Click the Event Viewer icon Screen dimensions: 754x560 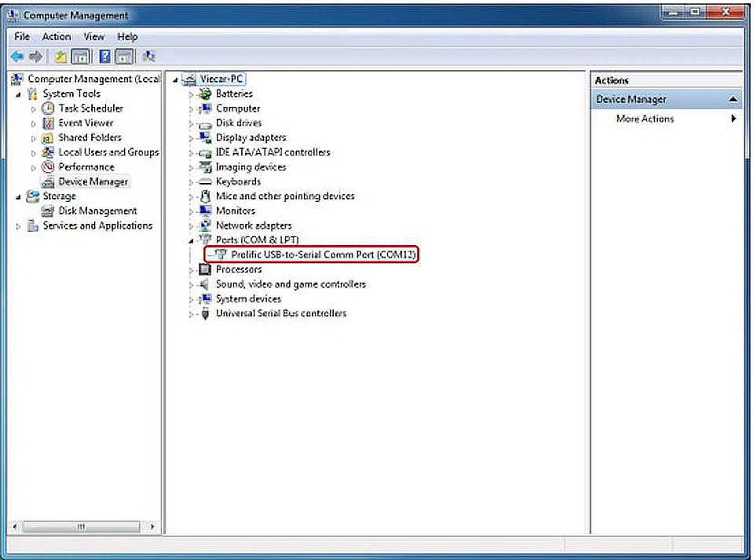click(x=48, y=123)
